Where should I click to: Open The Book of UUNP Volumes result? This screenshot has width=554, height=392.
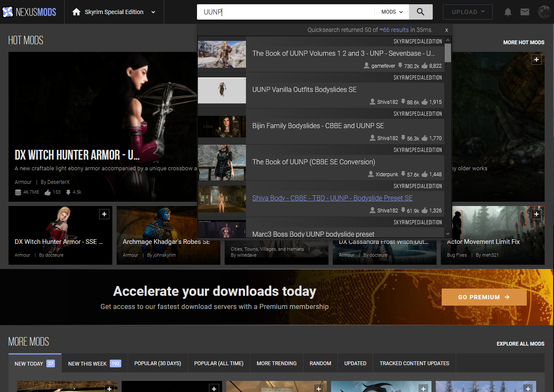point(344,53)
